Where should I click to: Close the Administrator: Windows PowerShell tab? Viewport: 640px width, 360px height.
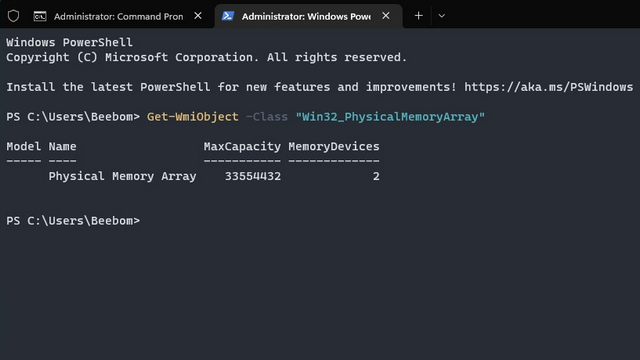[x=386, y=16]
